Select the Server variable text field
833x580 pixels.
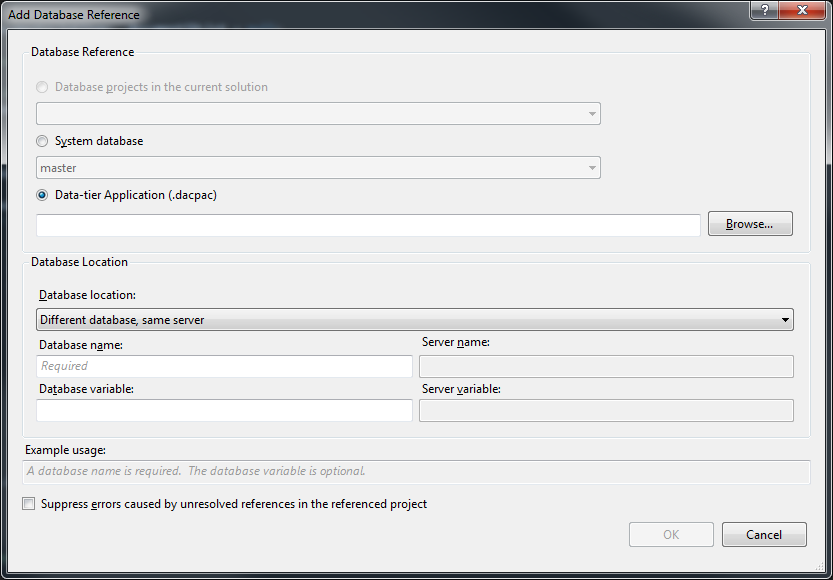[x=606, y=410]
